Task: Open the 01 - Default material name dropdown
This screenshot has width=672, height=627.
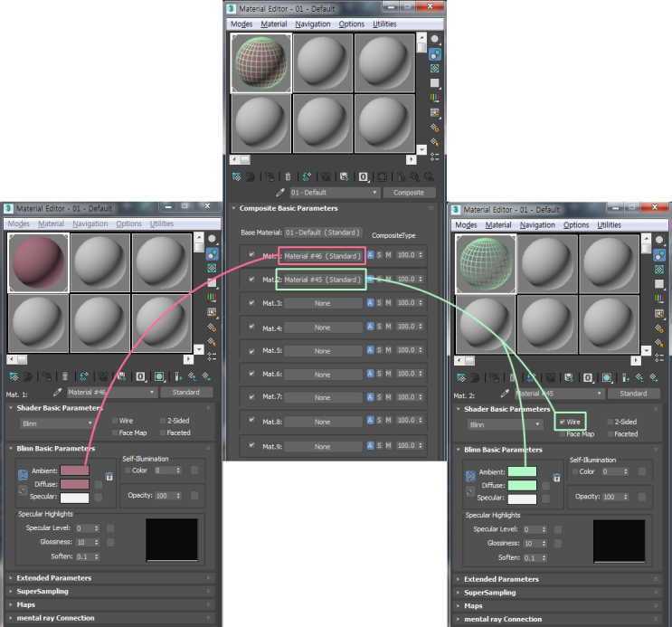Action: [x=374, y=193]
